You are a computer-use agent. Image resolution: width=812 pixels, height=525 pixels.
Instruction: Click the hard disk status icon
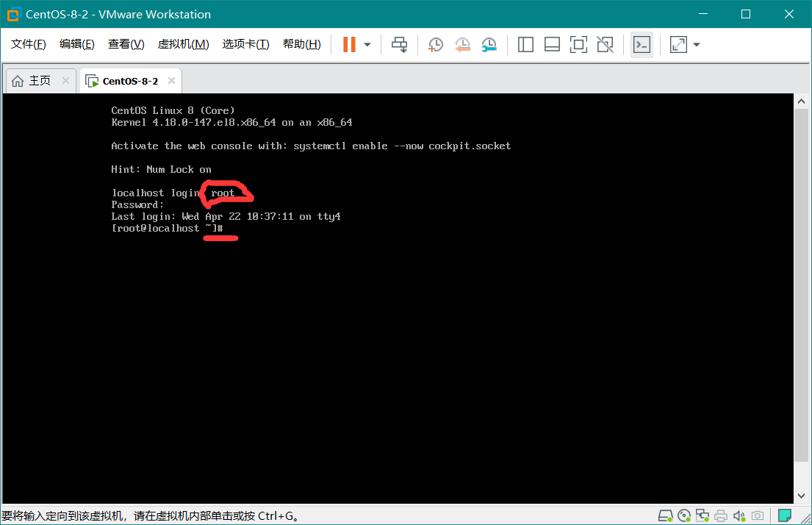(666, 515)
